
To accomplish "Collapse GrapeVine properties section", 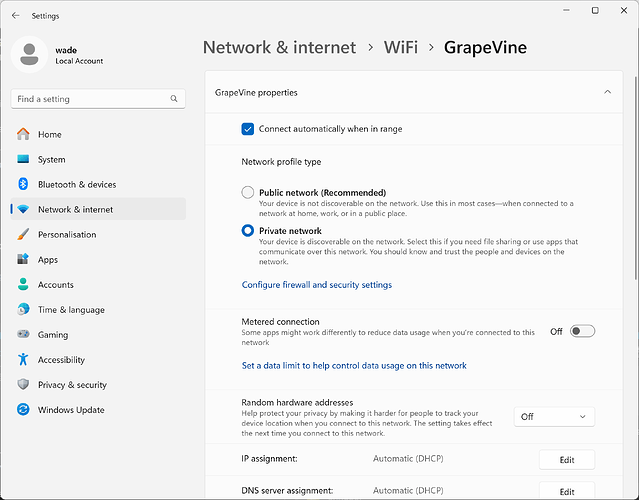I will click(x=607, y=92).
